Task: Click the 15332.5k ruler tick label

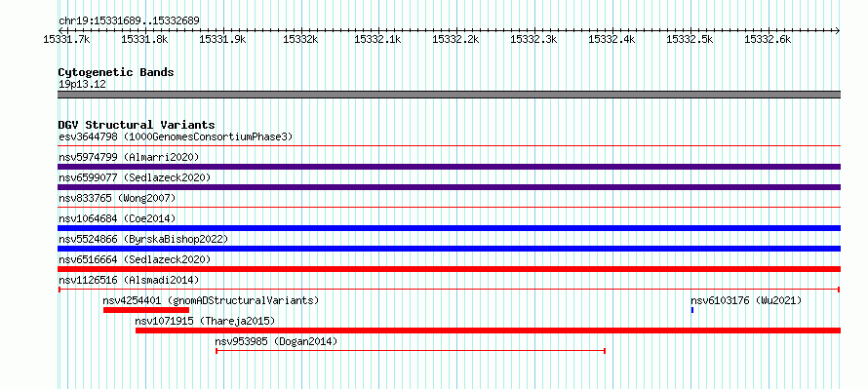Action: tap(690, 40)
